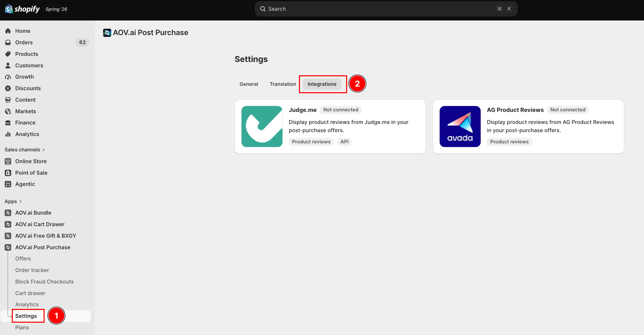Open the Plans submenu item
The height and width of the screenshot is (335, 644).
pos(22,328)
